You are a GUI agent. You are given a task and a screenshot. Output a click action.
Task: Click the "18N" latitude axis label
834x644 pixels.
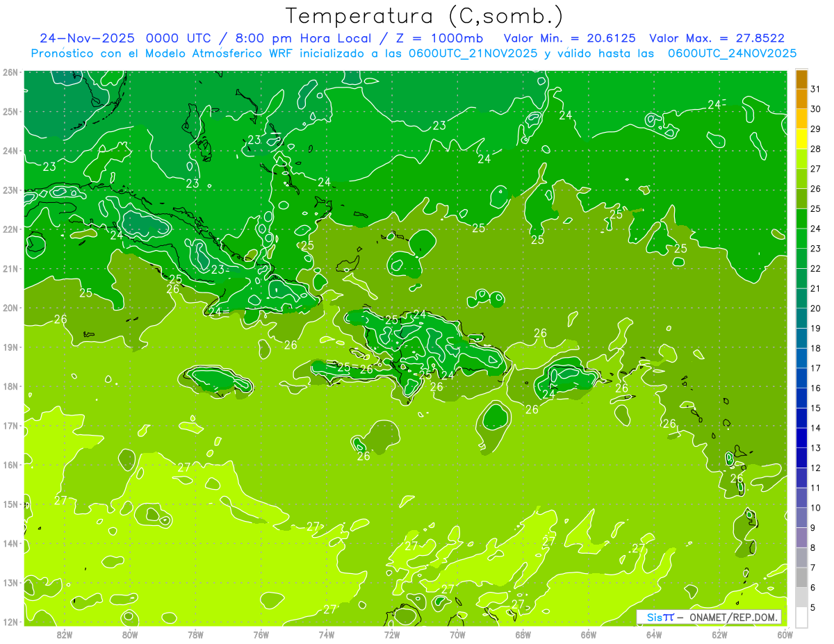coord(10,386)
